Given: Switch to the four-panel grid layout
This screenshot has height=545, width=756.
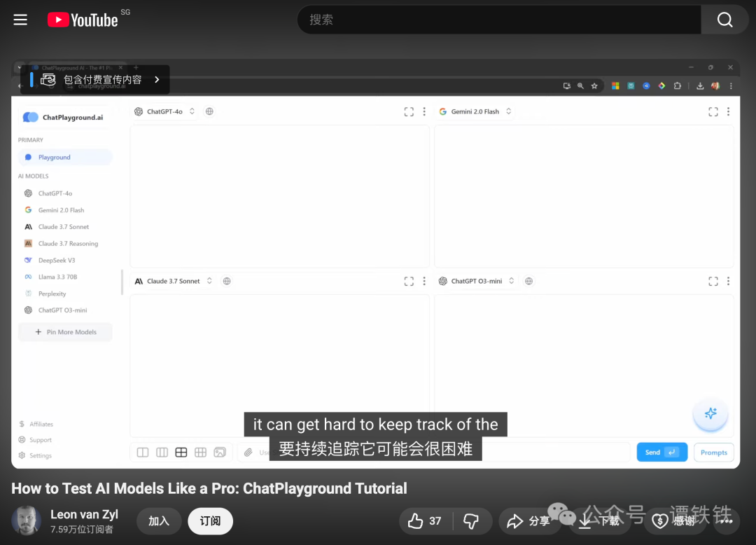Looking at the screenshot, I should (181, 453).
